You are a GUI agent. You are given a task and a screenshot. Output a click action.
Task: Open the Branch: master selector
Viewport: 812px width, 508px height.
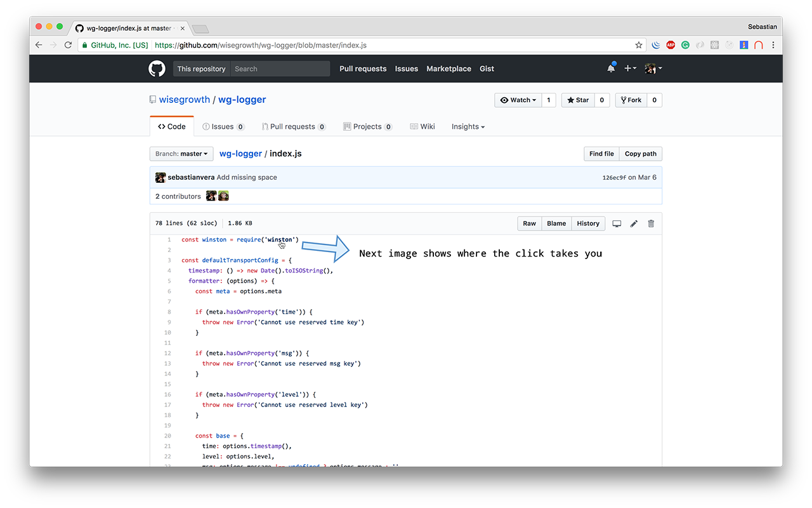click(181, 154)
